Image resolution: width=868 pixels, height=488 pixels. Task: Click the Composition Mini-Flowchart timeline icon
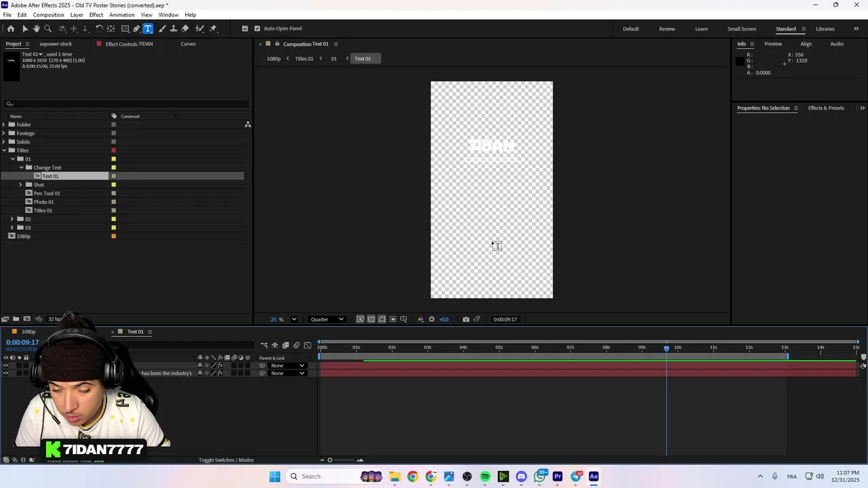[x=264, y=345]
